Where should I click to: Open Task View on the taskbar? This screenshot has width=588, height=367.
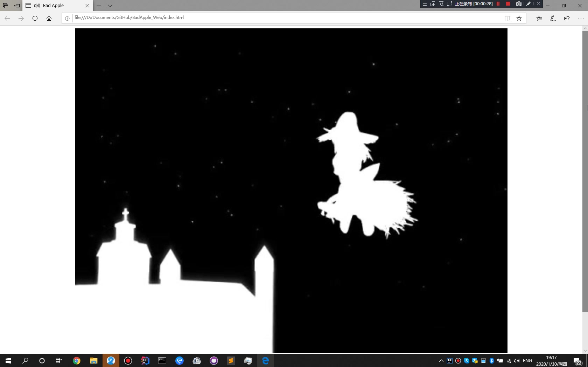(x=59, y=360)
